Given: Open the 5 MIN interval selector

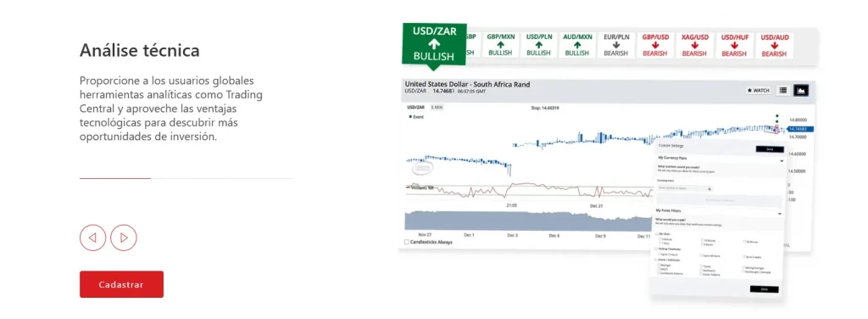Looking at the screenshot, I should 437,107.
